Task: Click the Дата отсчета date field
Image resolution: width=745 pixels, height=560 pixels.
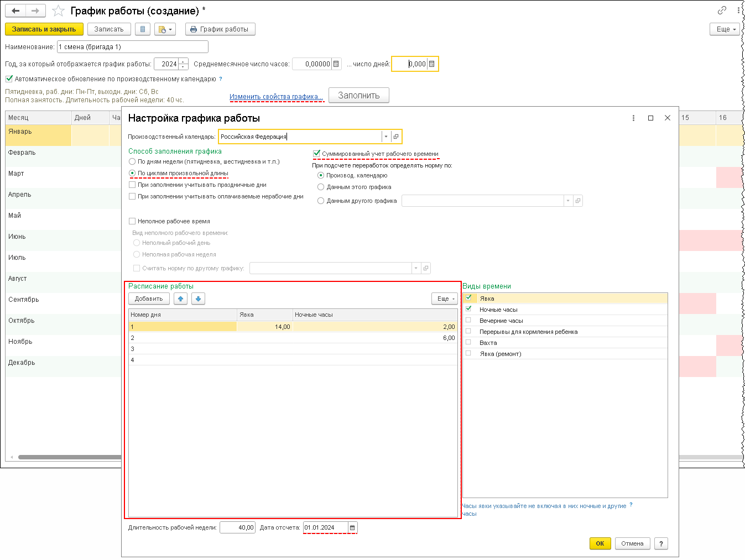Action: point(326,527)
